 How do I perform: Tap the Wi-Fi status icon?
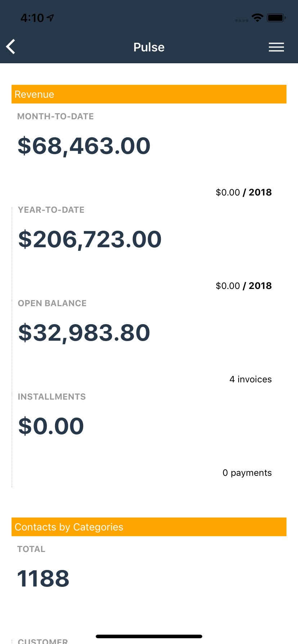coord(257,18)
